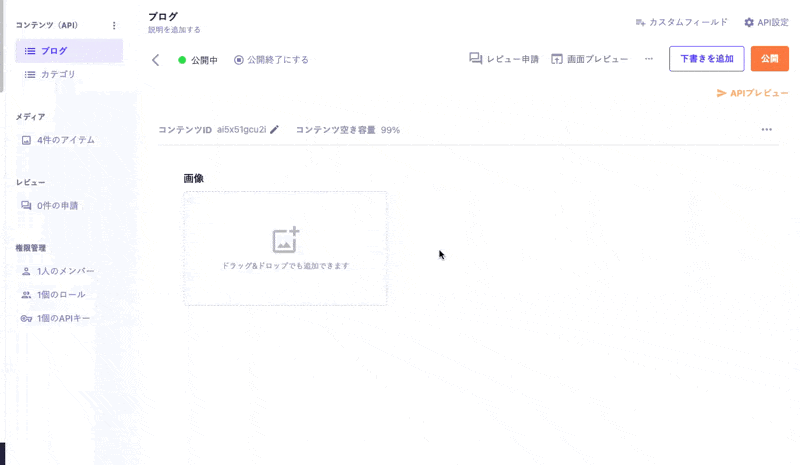
Task: View 1人のメンバー members
Action: [58, 271]
